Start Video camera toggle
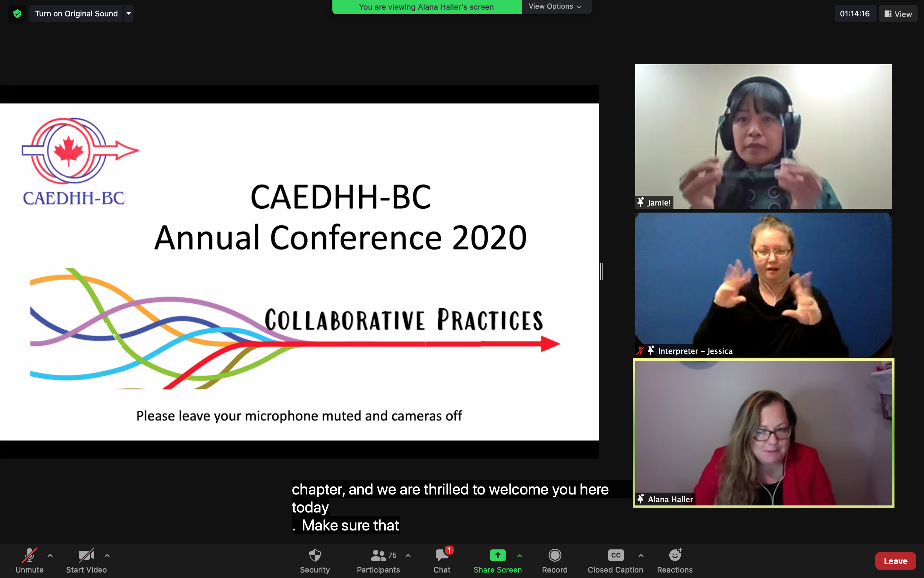The height and width of the screenshot is (578, 924). 86,560
